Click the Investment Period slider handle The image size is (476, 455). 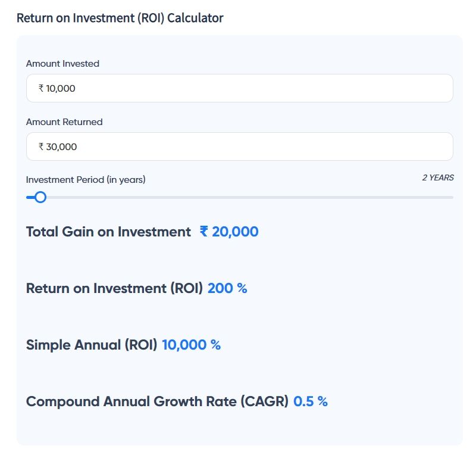pos(40,197)
